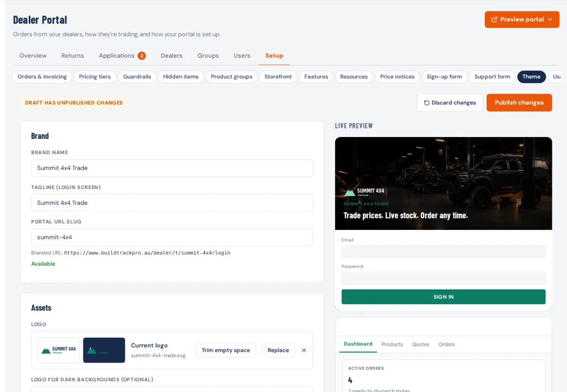Screen dimensions: 567x392
Task: Select the Pricing tiers pill
Action: tap(94, 77)
